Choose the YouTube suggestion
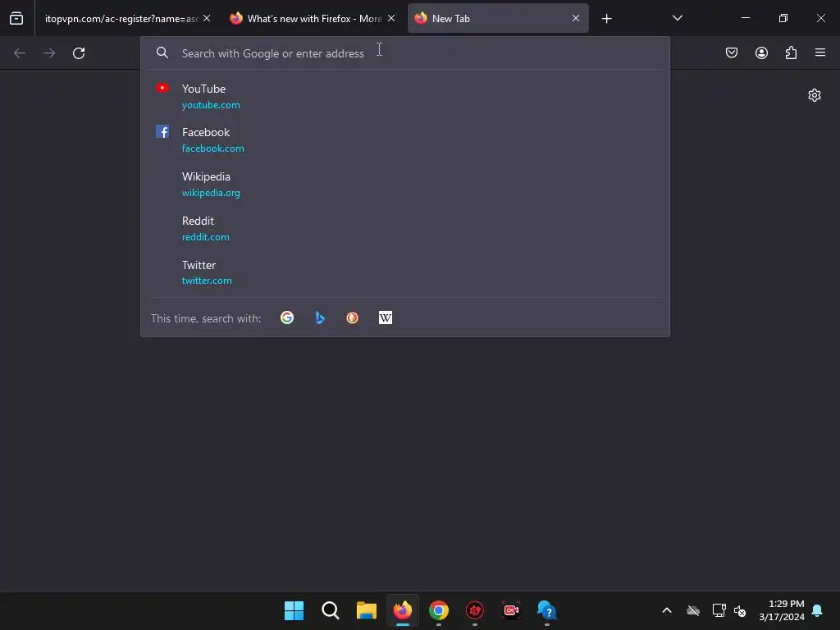The height and width of the screenshot is (630, 840). (x=405, y=96)
